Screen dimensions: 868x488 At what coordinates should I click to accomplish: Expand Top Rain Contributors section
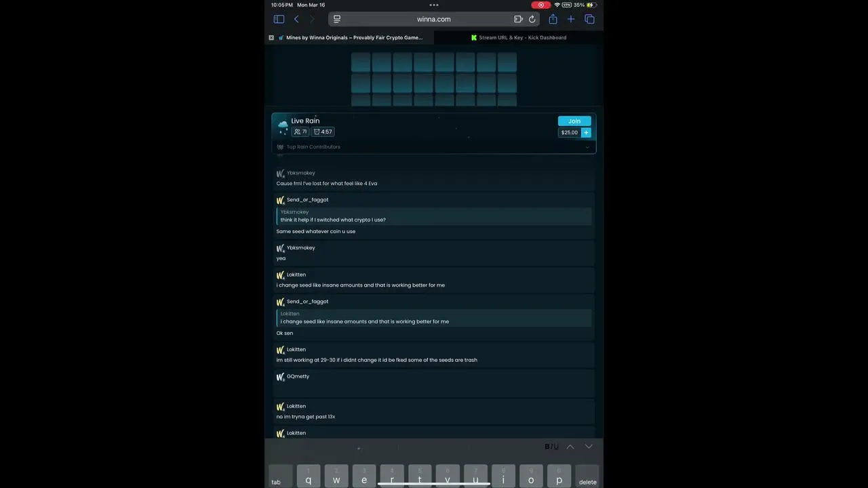pos(587,147)
